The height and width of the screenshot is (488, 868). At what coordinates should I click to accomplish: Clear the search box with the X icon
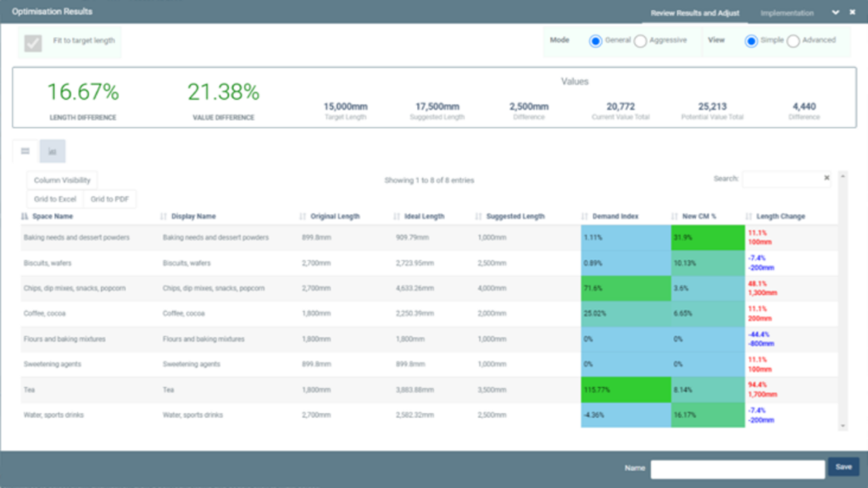826,179
